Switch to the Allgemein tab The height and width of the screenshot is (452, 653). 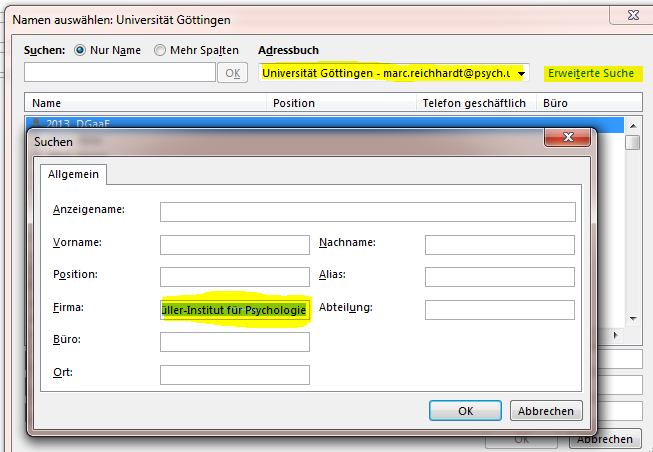74,174
